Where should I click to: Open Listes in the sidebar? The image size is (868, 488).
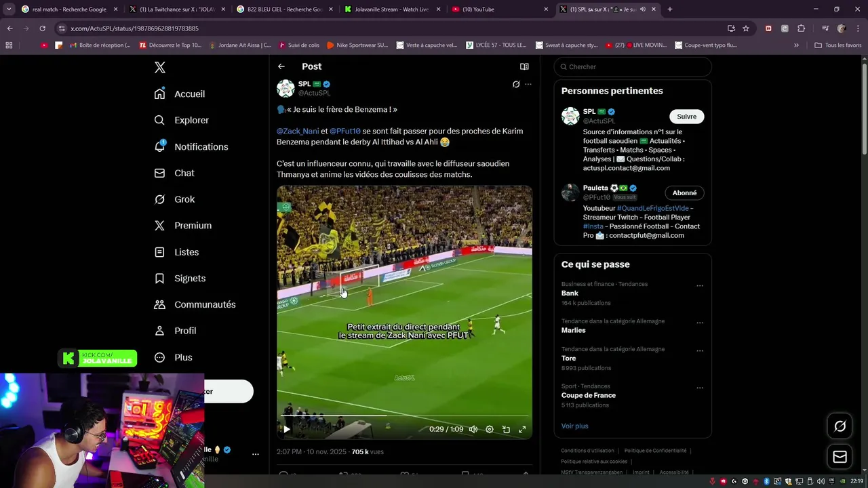point(176,252)
